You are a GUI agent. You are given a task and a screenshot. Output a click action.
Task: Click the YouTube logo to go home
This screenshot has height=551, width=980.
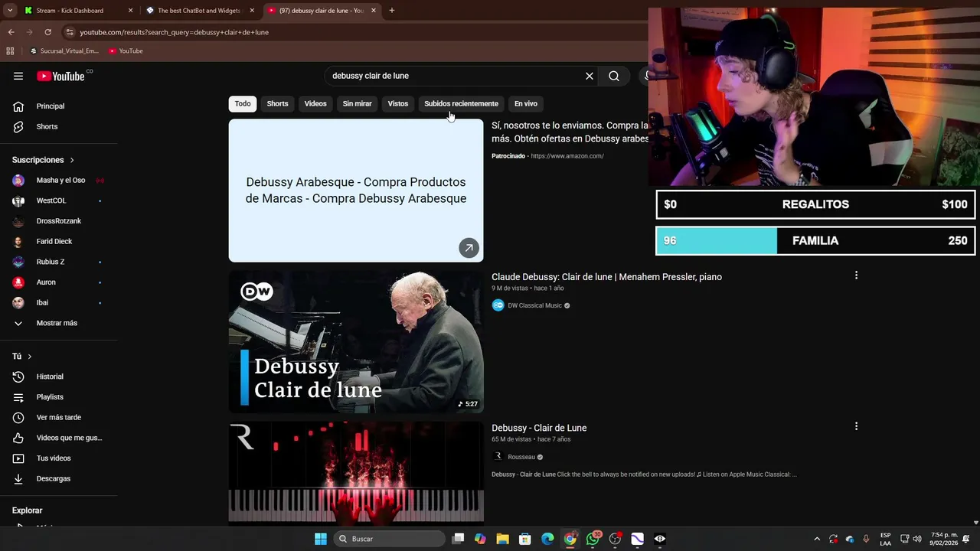[60, 76]
